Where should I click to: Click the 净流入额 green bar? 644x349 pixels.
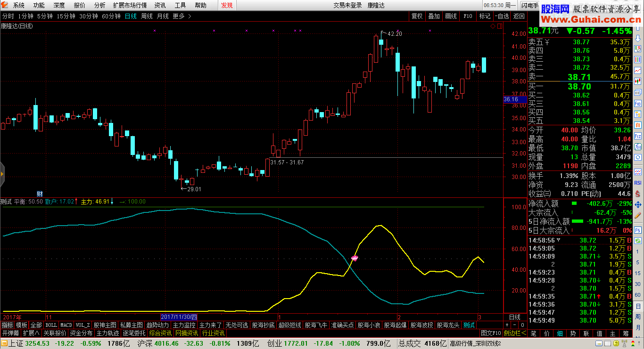point(574,203)
